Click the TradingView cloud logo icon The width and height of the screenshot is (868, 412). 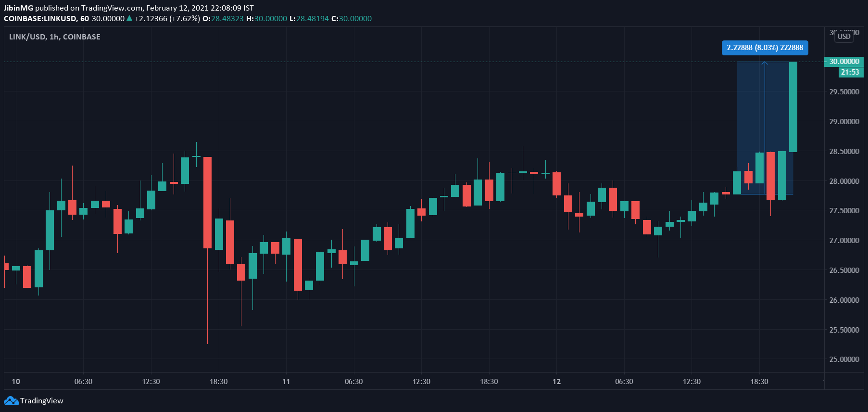click(x=11, y=401)
